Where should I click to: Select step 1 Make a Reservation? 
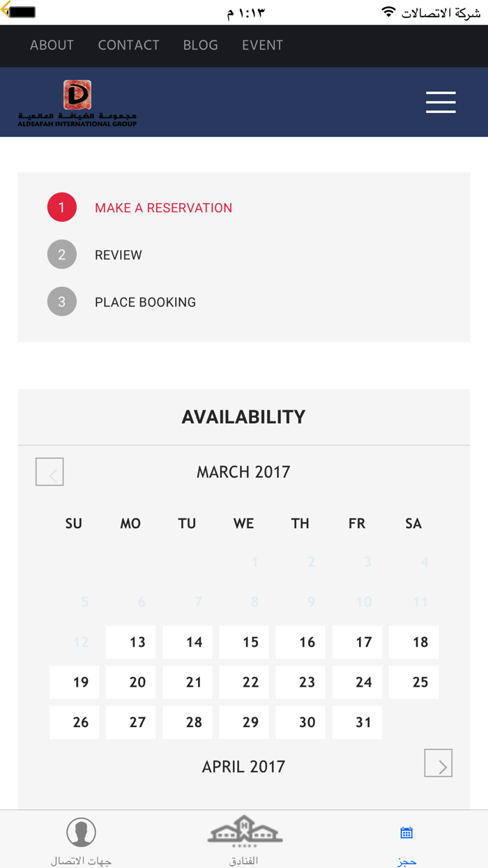click(x=163, y=208)
